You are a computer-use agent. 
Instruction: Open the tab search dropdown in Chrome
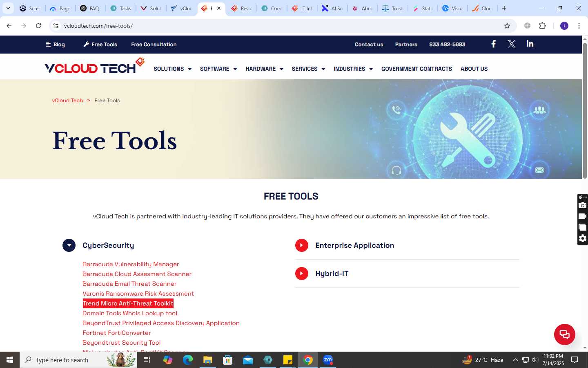pyautogui.click(x=8, y=8)
